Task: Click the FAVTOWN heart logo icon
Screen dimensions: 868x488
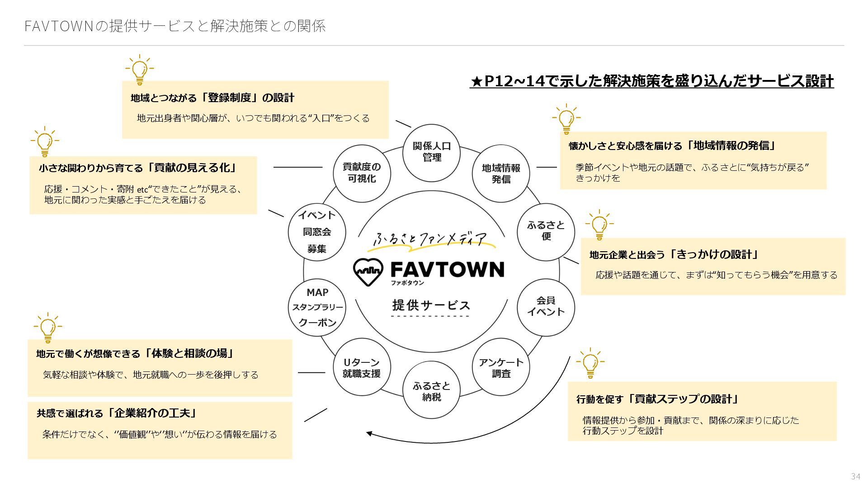Action: [368, 272]
